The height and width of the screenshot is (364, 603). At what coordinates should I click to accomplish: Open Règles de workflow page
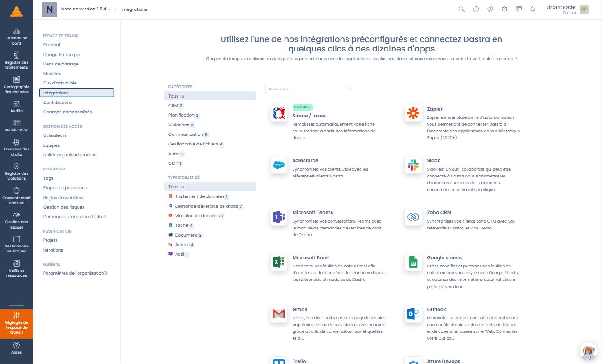(x=63, y=198)
